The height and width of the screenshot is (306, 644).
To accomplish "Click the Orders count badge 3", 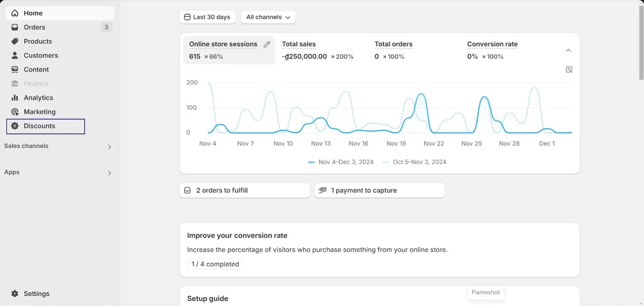I will click(x=106, y=27).
